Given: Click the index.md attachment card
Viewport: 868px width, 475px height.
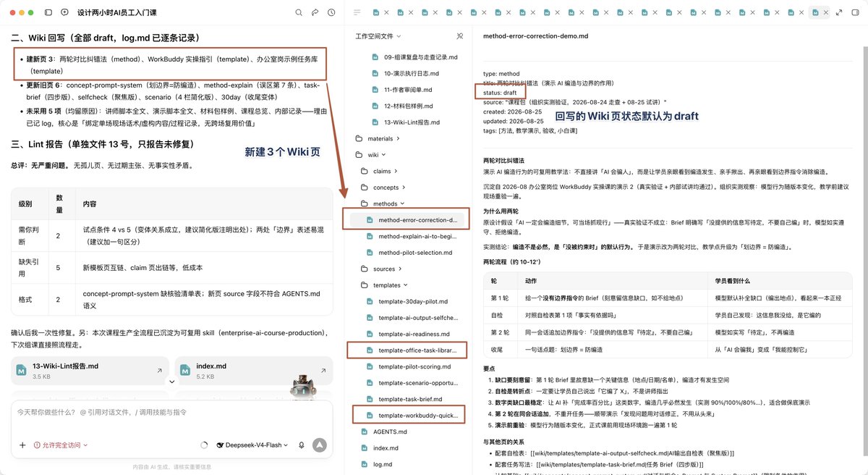Looking at the screenshot, I should 253,371.
